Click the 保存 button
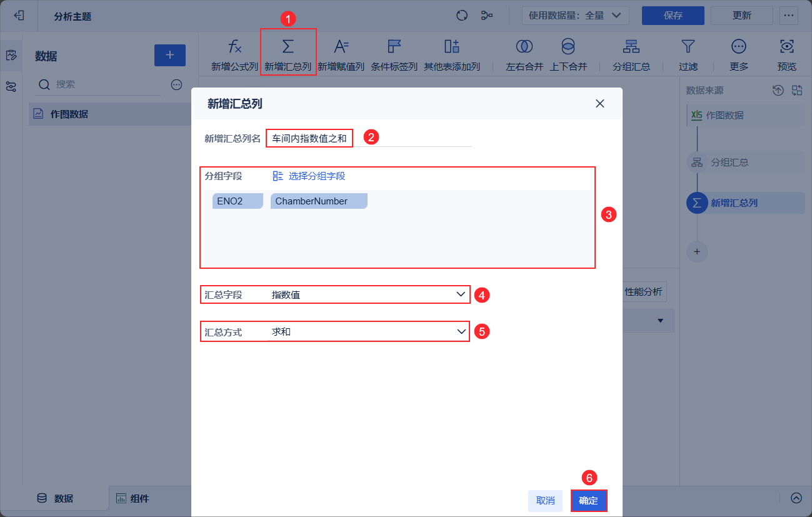The height and width of the screenshot is (517, 812). click(673, 16)
